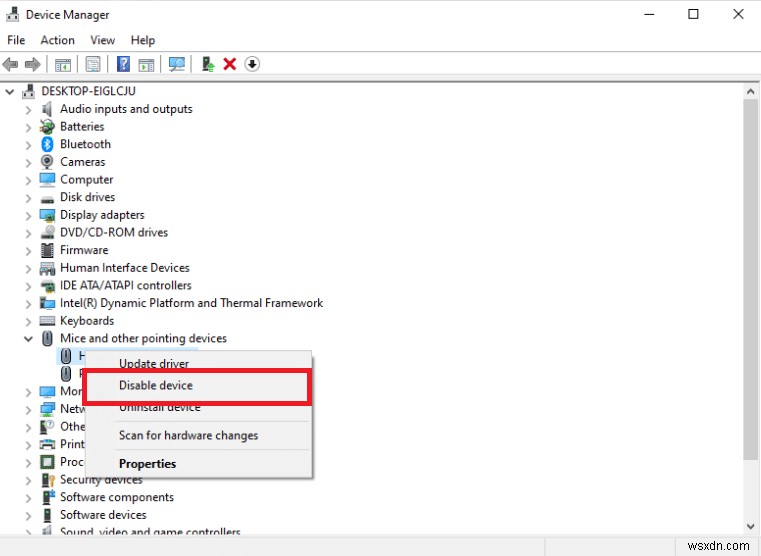Toggle the console tree pane icon
Image resolution: width=761 pixels, height=556 pixels.
point(63,64)
